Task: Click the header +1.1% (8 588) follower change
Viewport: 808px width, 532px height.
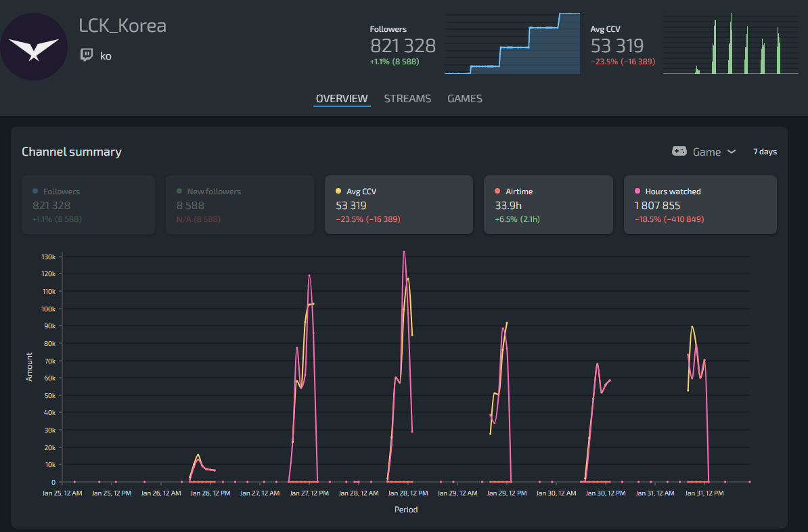Action: click(x=395, y=62)
